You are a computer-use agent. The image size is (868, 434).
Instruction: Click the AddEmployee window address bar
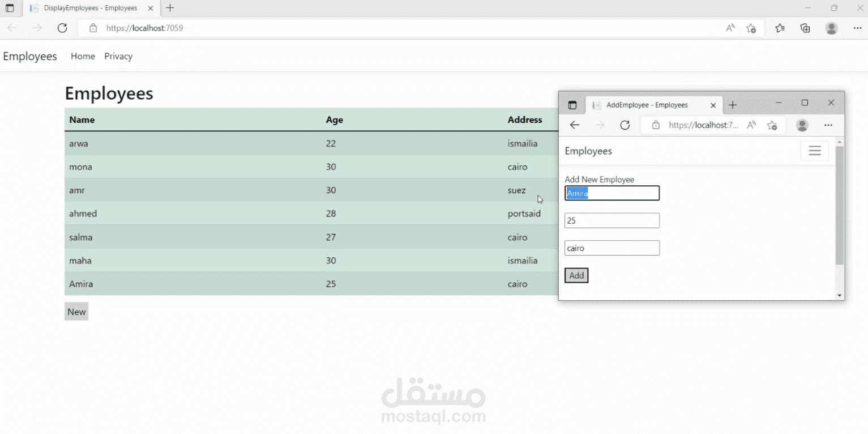tap(703, 125)
